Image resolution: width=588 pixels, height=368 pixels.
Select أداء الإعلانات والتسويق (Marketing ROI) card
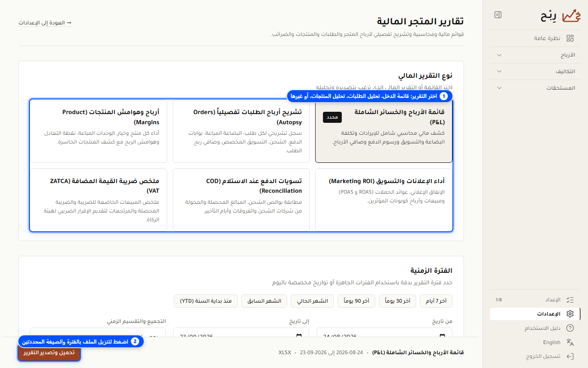pos(384,200)
